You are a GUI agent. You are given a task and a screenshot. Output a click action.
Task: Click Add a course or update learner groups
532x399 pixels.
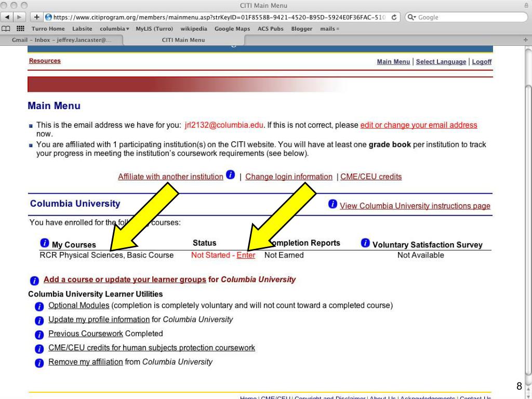click(125, 280)
